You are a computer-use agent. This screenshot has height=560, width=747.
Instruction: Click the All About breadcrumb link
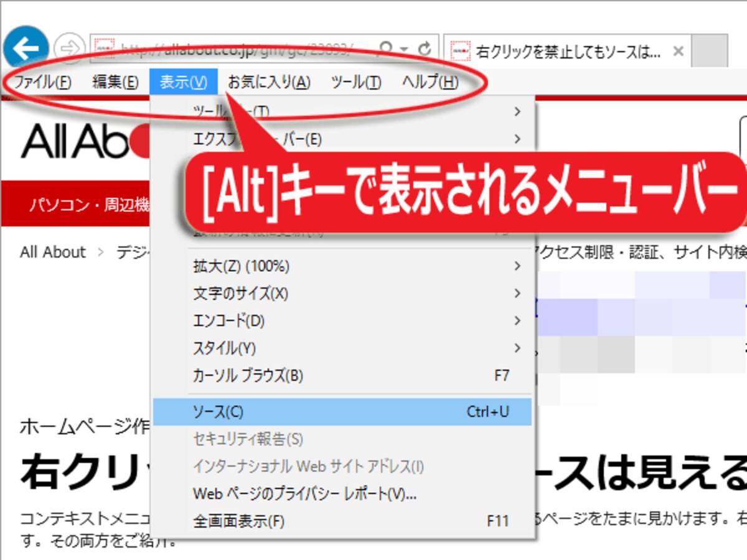tap(52, 252)
